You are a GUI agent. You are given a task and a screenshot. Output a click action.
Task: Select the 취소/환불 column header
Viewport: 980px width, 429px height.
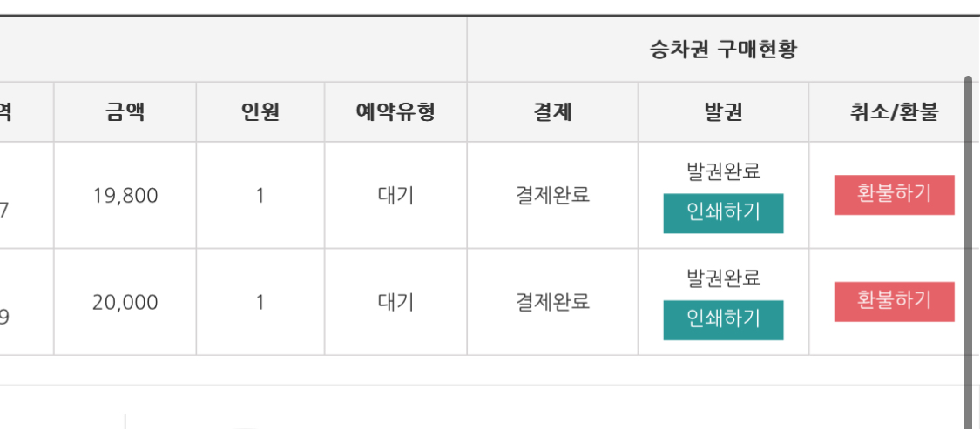tap(894, 112)
